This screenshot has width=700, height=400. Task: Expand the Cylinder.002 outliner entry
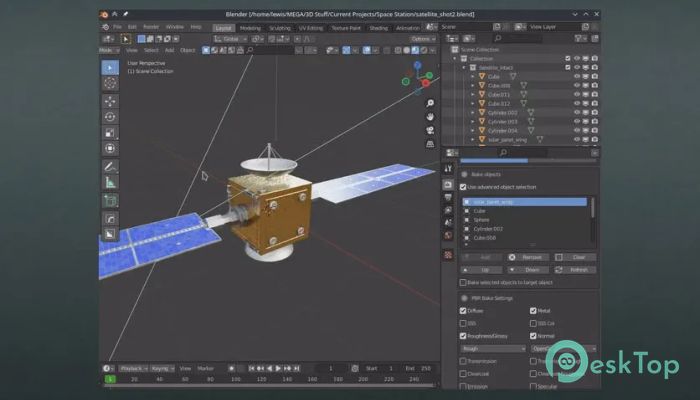click(473, 112)
